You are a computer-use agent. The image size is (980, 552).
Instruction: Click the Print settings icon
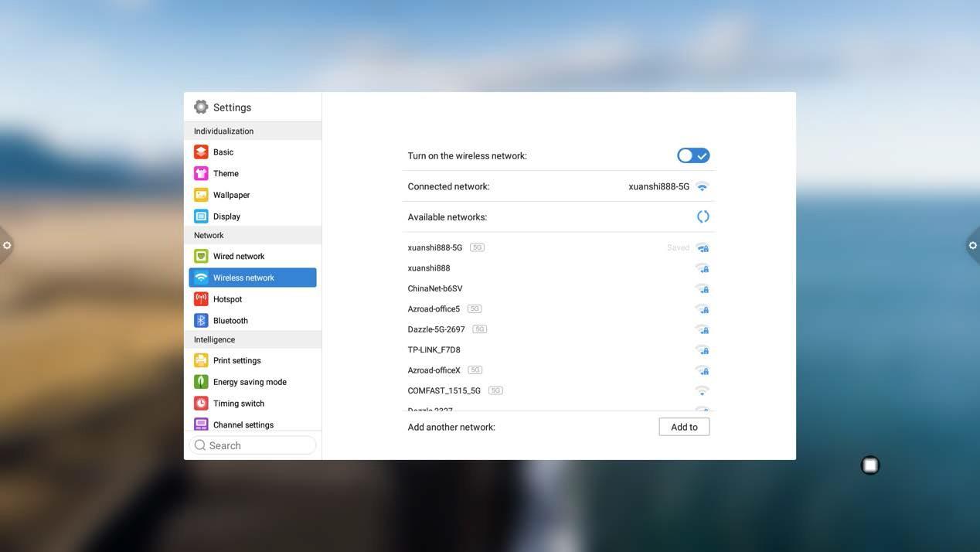pyautogui.click(x=201, y=360)
